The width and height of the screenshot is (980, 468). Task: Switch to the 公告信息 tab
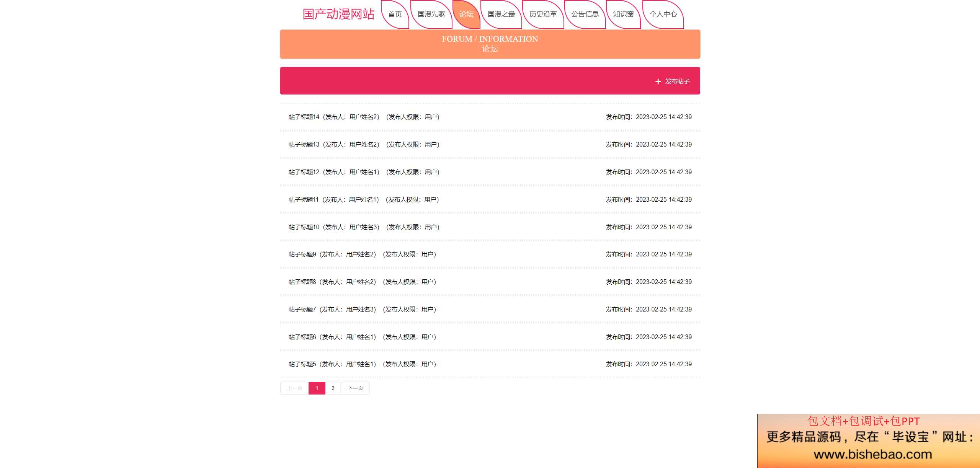tap(585, 14)
